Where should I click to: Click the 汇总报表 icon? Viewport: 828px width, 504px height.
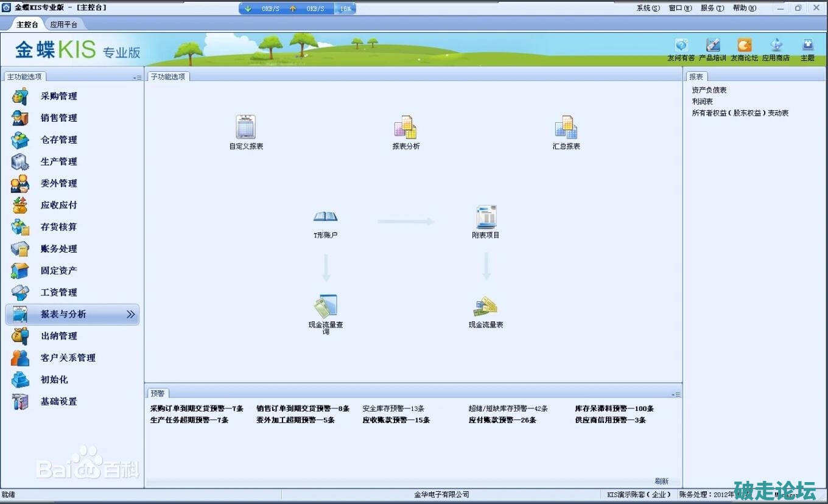tap(566, 127)
